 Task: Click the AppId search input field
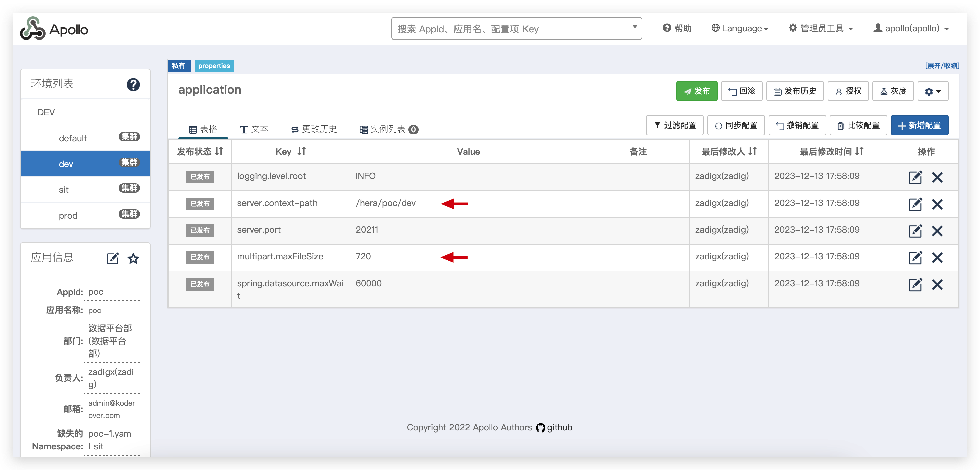coord(510,29)
